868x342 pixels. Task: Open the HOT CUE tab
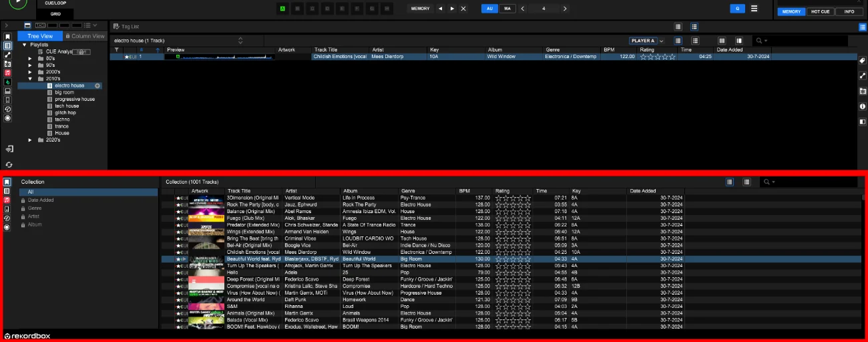(x=821, y=11)
